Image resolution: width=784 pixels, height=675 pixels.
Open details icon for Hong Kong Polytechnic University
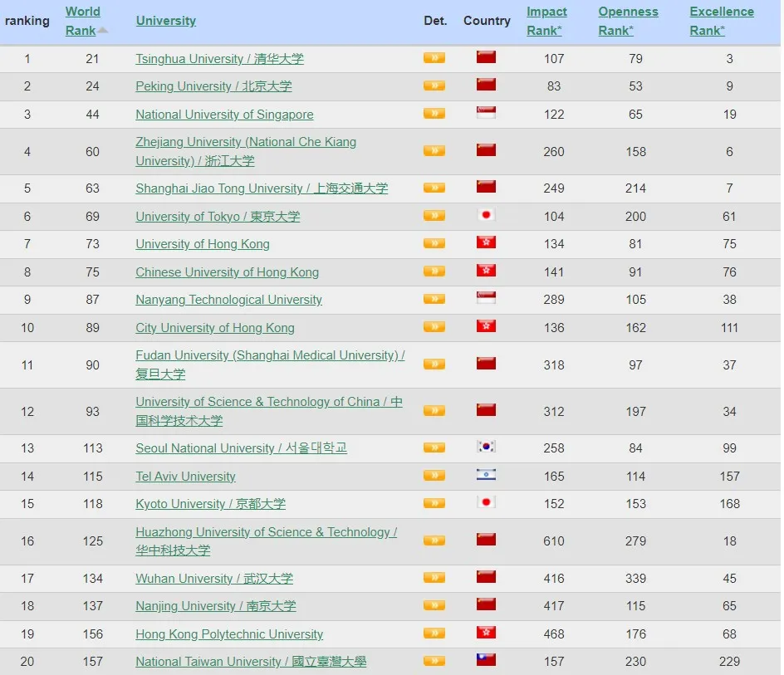pos(434,633)
